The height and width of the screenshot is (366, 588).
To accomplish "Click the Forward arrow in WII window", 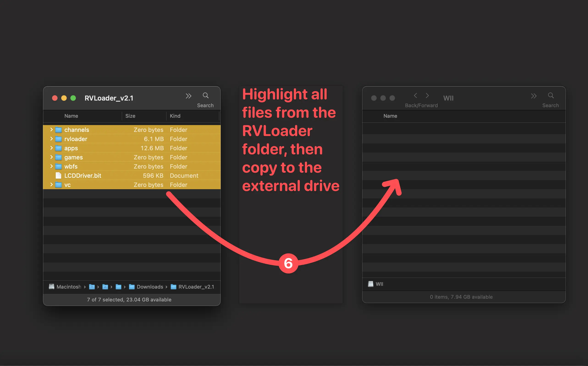I will (427, 96).
